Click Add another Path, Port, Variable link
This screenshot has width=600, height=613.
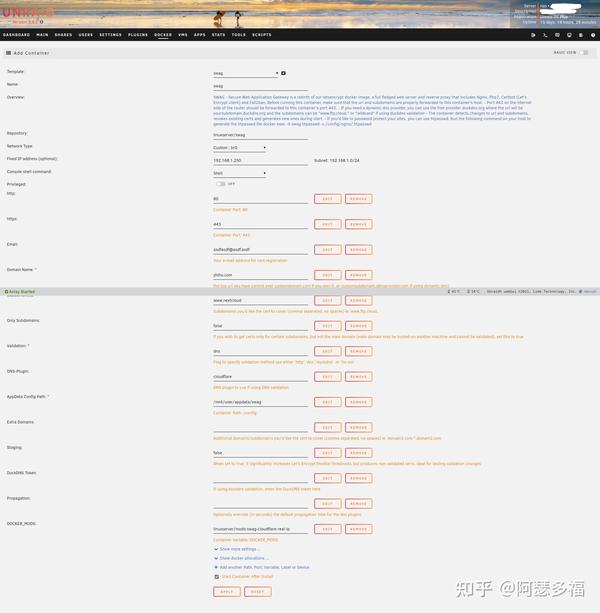click(x=261, y=567)
